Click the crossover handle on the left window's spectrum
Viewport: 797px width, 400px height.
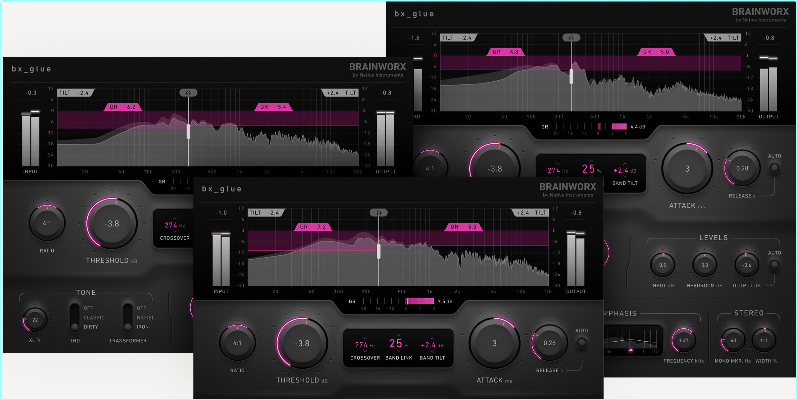(x=188, y=131)
